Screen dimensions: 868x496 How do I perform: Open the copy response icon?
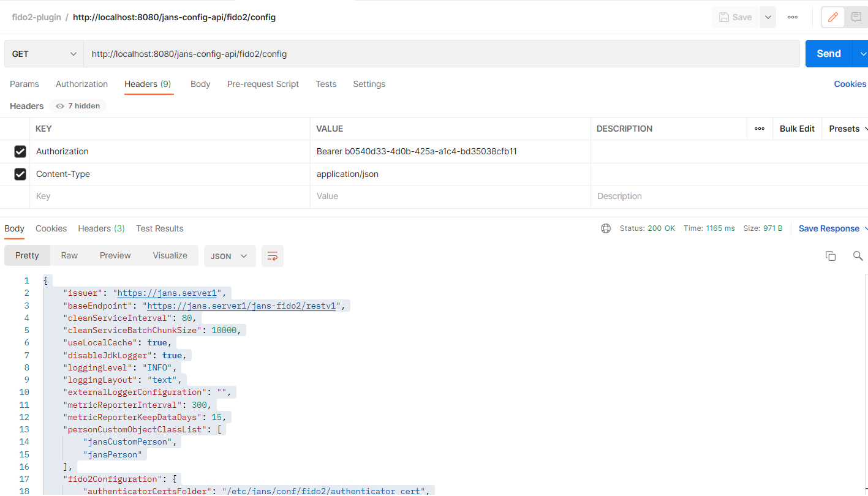(x=831, y=255)
